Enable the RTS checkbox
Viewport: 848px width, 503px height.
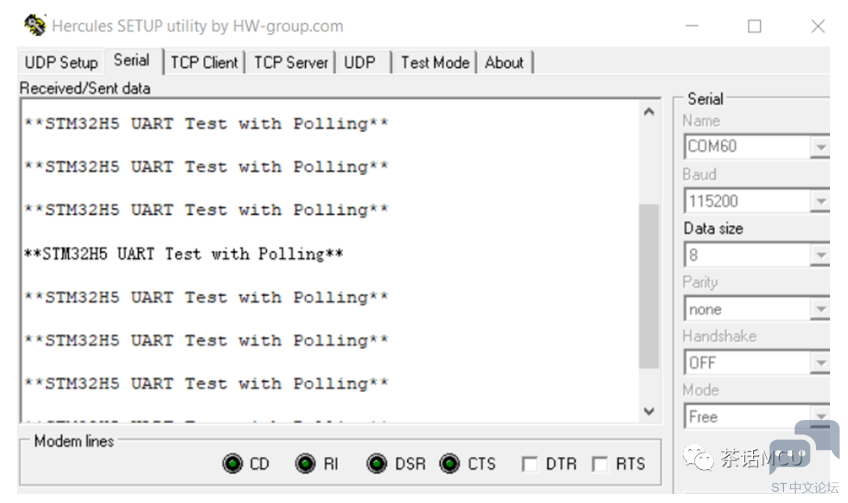point(599,464)
